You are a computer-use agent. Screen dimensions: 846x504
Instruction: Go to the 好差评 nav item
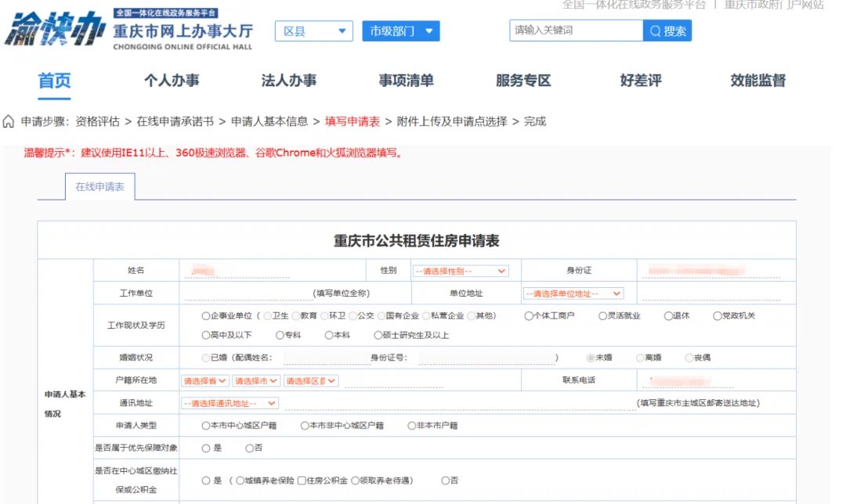[641, 81]
